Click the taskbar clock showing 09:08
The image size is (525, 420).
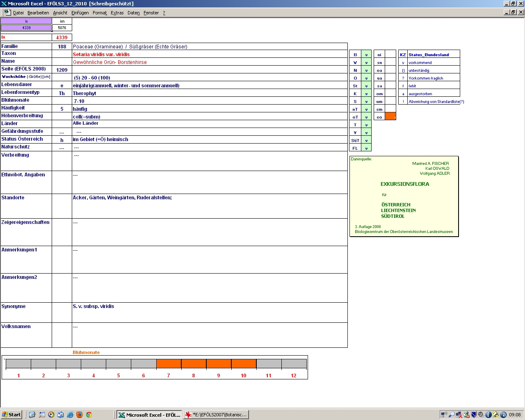pyautogui.click(x=515, y=415)
